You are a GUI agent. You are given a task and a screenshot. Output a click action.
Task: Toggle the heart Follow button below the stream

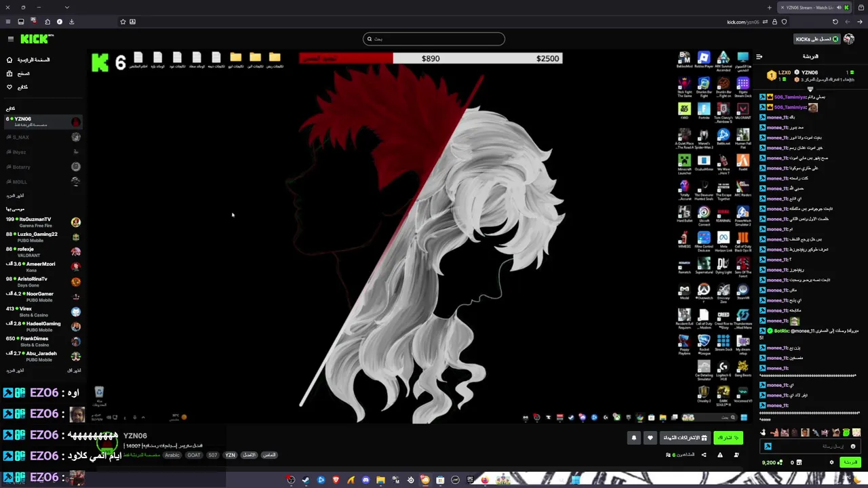[650, 438]
